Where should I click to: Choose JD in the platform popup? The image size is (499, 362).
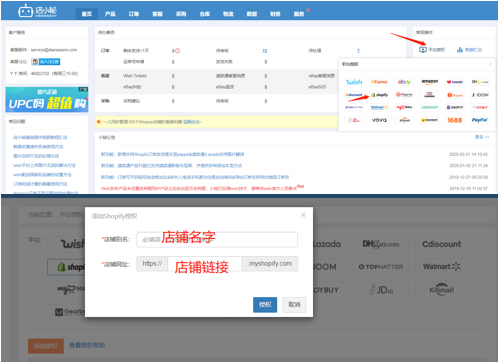click(354, 120)
